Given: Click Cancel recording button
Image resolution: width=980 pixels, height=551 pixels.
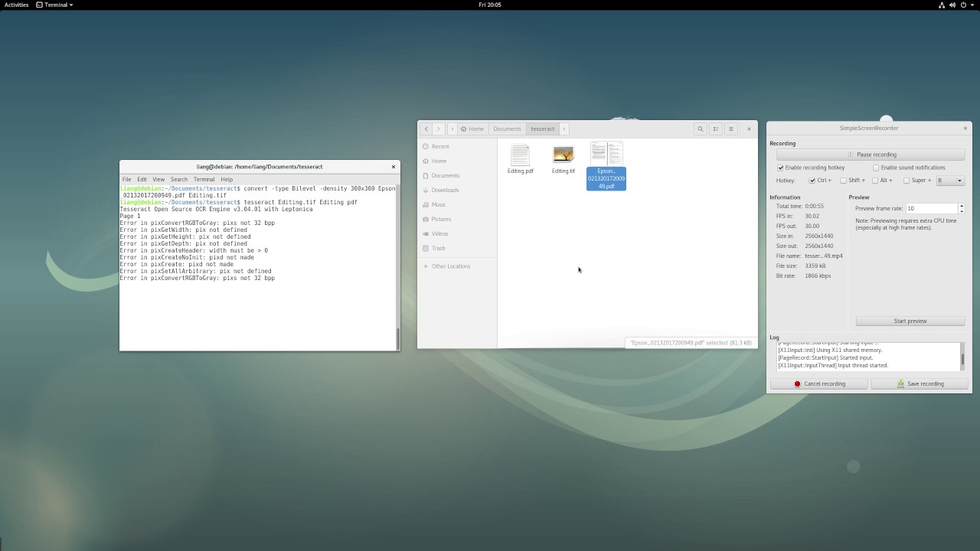Looking at the screenshot, I should coord(819,384).
